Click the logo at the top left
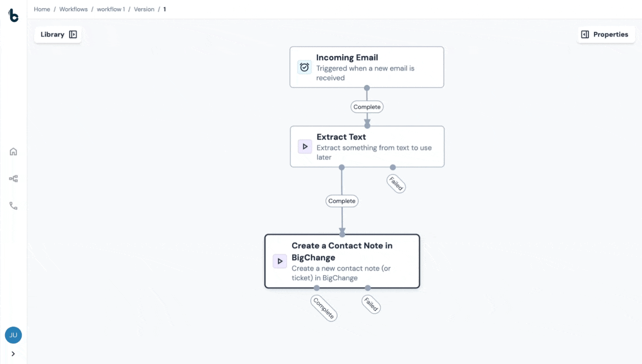The width and height of the screenshot is (642, 364). tap(14, 16)
